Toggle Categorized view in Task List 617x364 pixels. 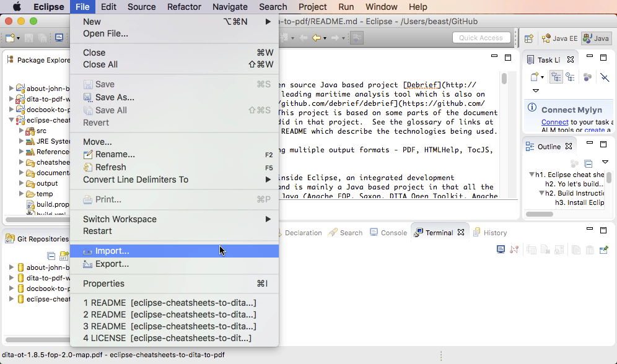[x=556, y=77]
